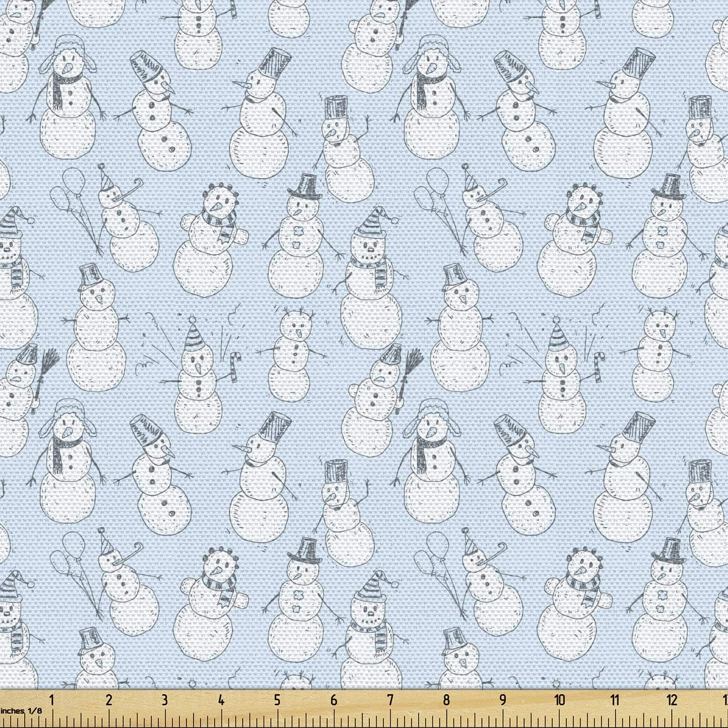Click the ruler's number 3 marking

coord(165,700)
